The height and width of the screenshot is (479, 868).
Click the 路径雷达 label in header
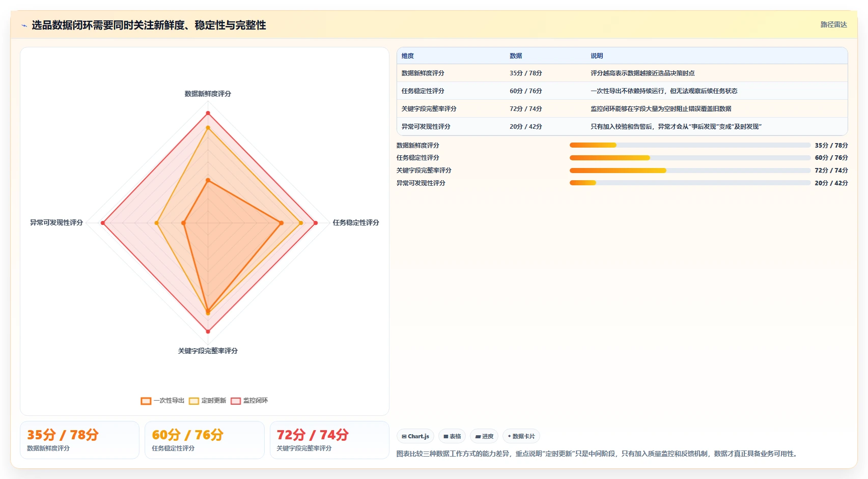pos(833,24)
